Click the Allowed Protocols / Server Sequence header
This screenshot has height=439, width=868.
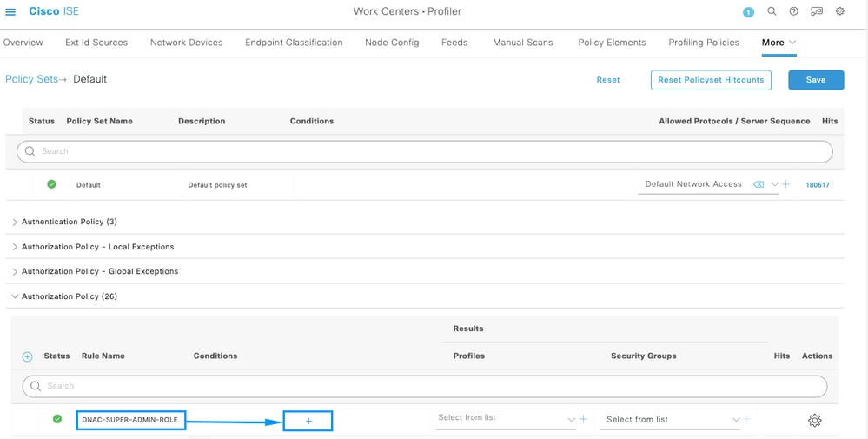point(734,121)
